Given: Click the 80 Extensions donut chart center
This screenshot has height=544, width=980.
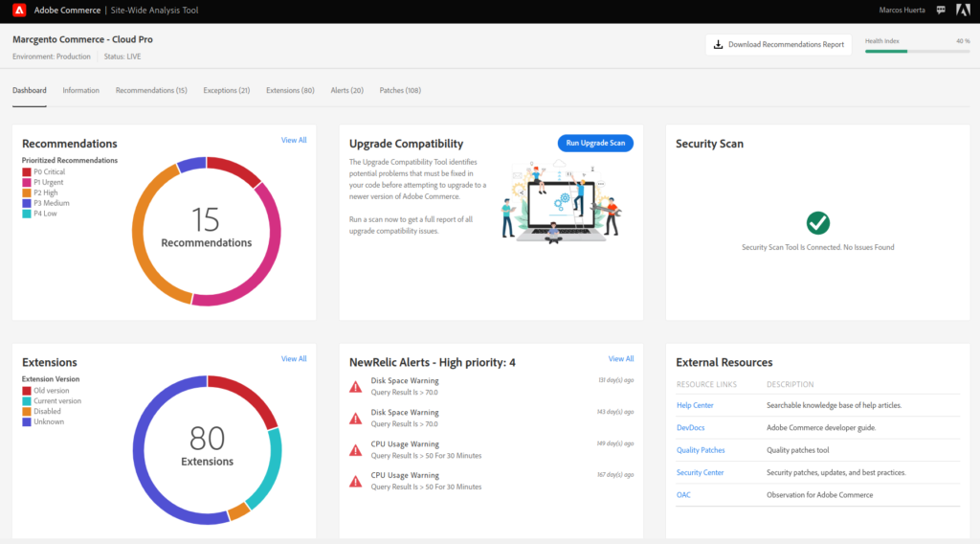Looking at the screenshot, I should point(207,450).
